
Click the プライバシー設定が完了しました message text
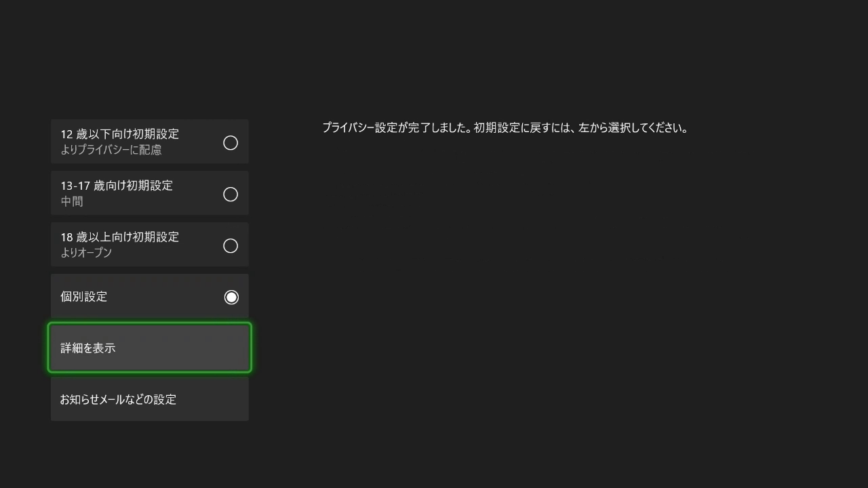coord(505,127)
